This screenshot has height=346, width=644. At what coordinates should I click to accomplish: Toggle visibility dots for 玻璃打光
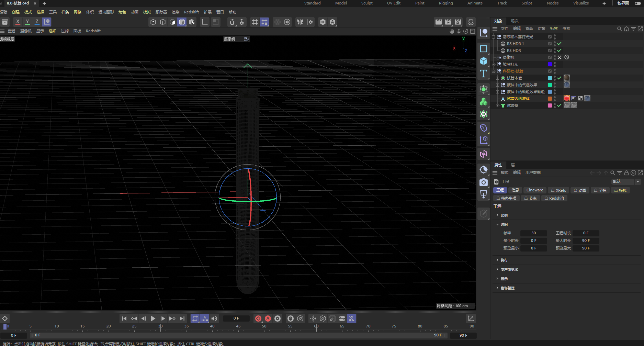tap(555, 64)
